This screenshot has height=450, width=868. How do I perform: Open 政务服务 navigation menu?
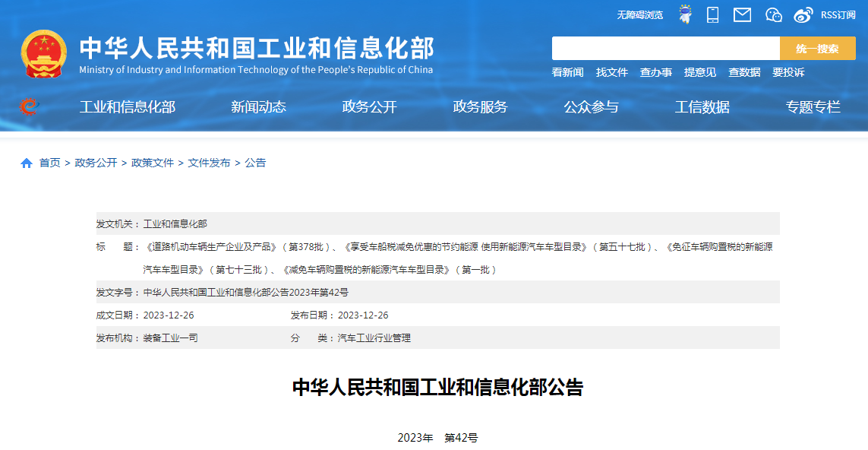(481, 107)
